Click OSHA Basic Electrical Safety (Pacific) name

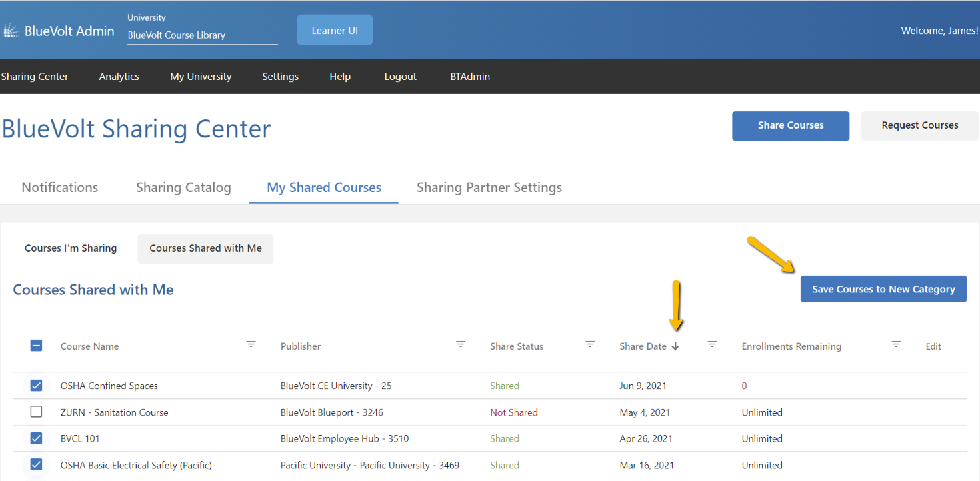[x=136, y=465]
